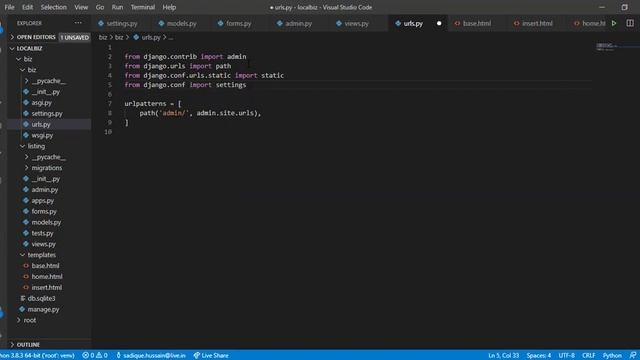Open Explorer's more actions ellipsis
Screen dimensions: 640x360
78,23
